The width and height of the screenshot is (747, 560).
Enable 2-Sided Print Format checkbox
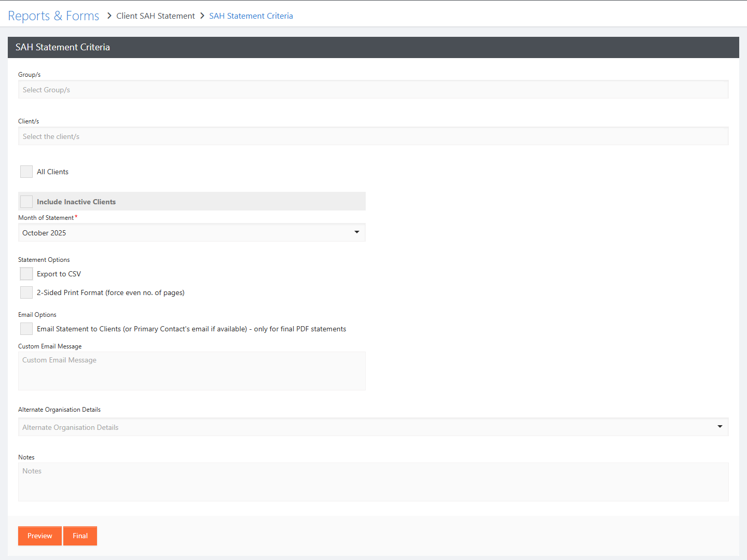(26, 292)
